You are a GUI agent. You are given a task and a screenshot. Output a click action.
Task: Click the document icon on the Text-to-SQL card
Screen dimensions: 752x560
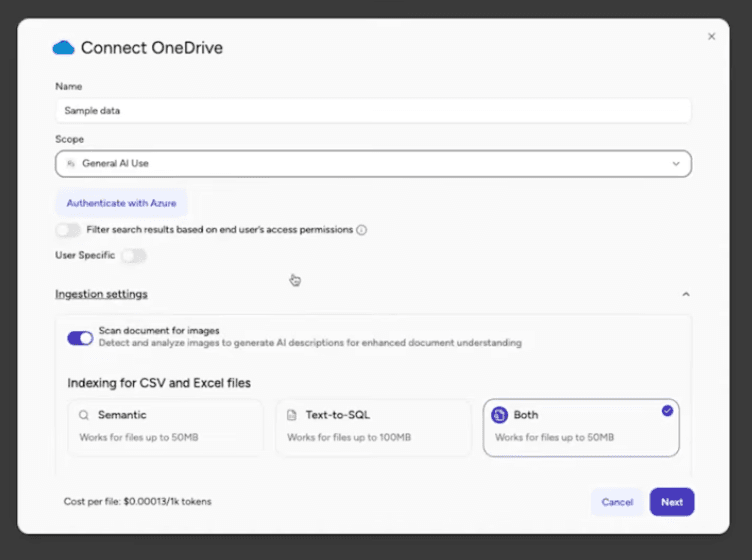pyautogui.click(x=292, y=415)
